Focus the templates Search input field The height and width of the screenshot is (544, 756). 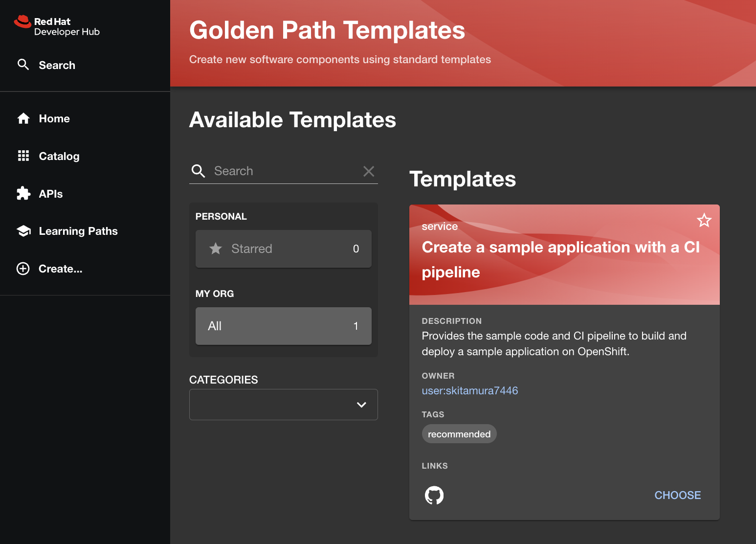[284, 171]
